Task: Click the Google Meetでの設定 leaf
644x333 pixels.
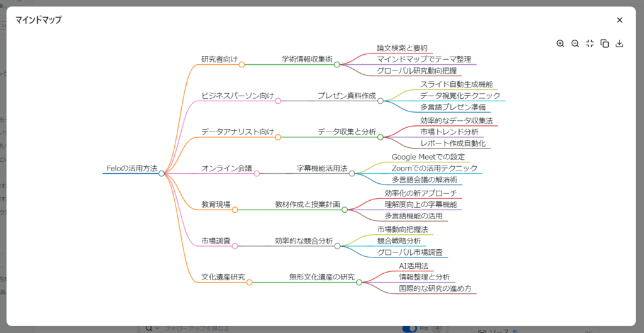Action: [x=428, y=157]
